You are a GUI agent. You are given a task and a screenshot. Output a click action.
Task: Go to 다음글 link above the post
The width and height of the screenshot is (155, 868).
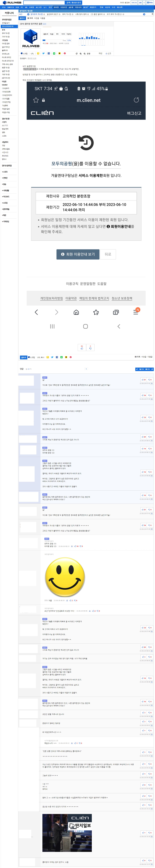[43, 18]
